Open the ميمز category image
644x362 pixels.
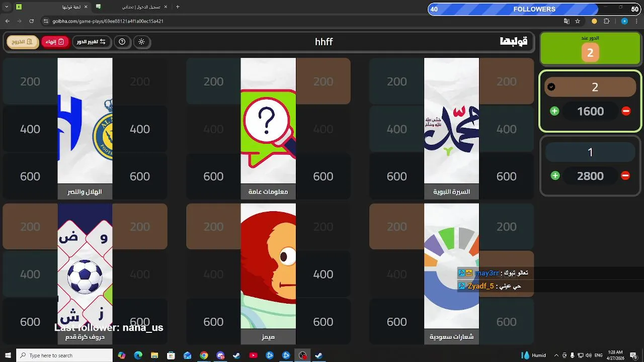pos(268,266)
